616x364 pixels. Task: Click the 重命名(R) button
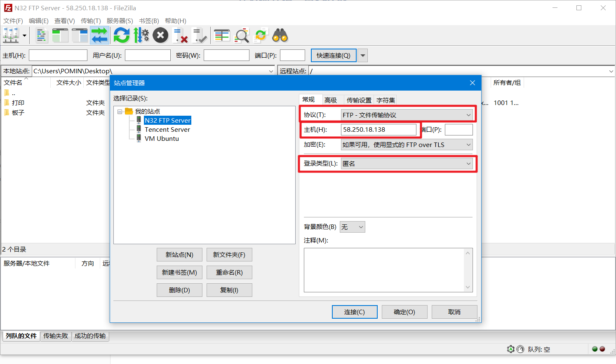tap(229, 273)
